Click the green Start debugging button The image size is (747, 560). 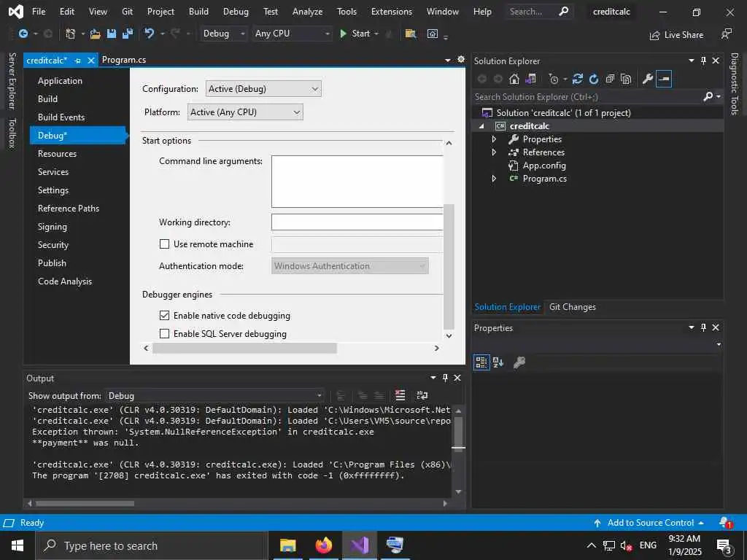[355, 34]
